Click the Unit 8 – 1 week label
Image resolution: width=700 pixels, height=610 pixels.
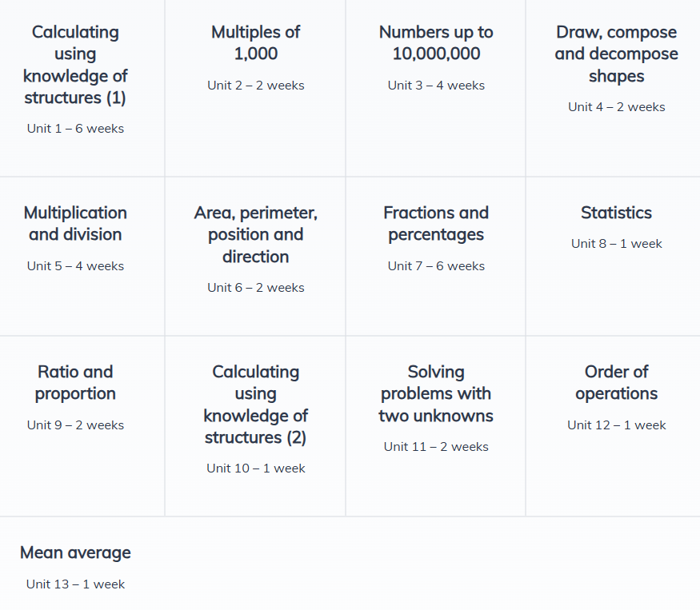[x=616, y=244]
